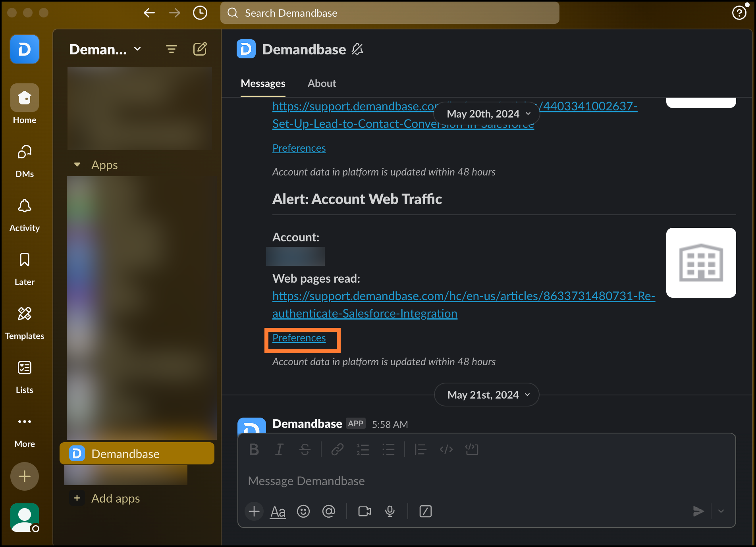
Task: Click Add apps
Action: pyautogui.click(x=105, y=498)
